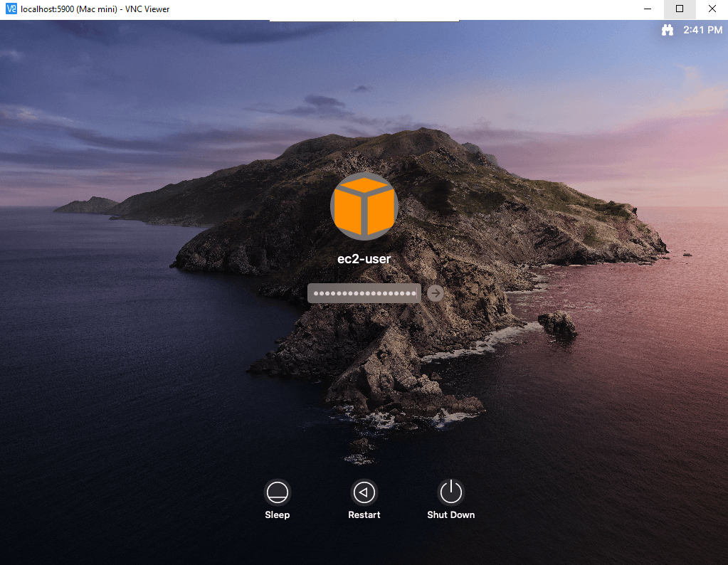Submit password with the arrow button
Screen dimensions: 728x565
(436, 293)
